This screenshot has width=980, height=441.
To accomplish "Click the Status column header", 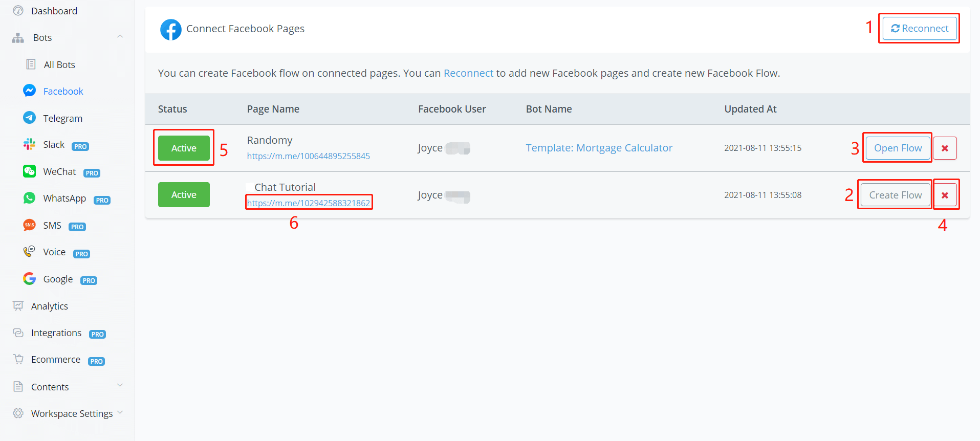I will (172, 109).
